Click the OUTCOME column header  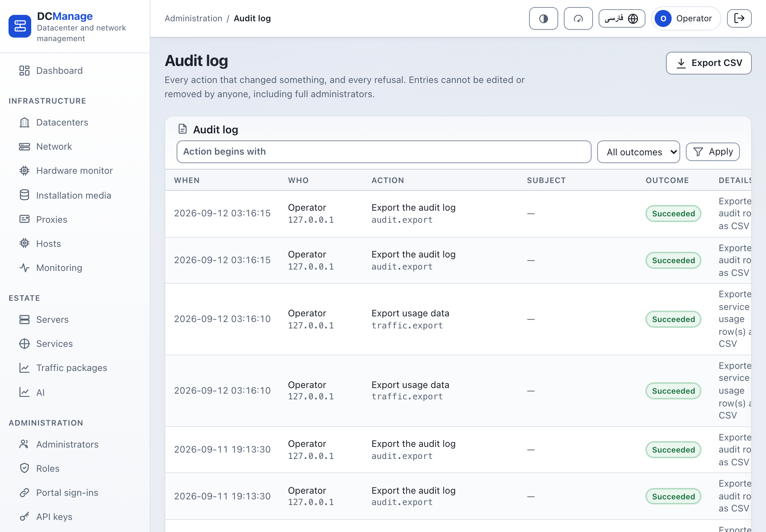point(667,180)
